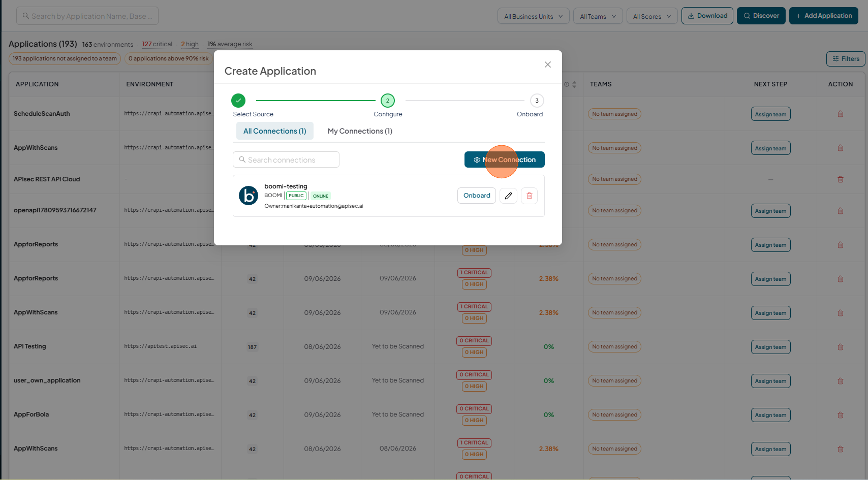Close the Create Application dialog
Viewport: 868px width, 480px height.
(x=548, y=65)
